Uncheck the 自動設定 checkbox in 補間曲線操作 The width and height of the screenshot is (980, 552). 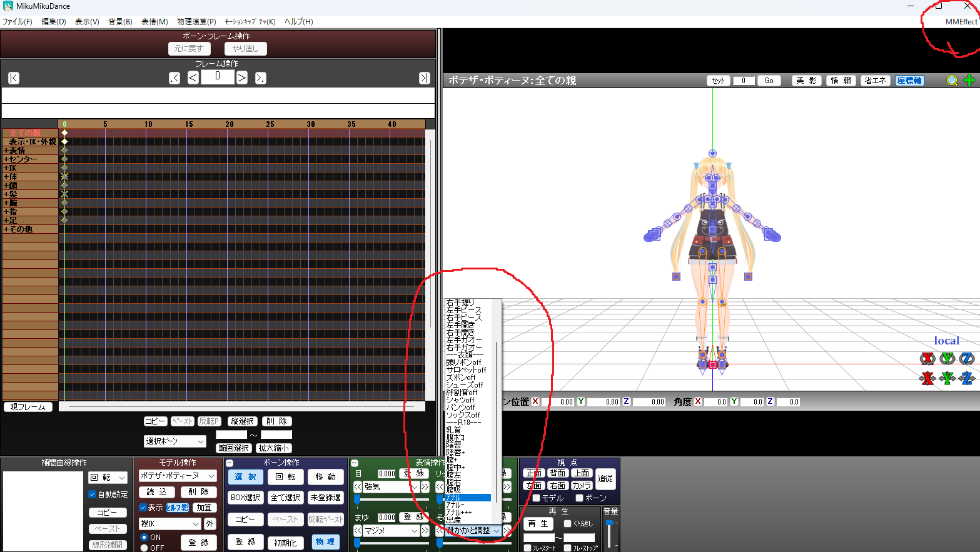[x=91, y=493]
